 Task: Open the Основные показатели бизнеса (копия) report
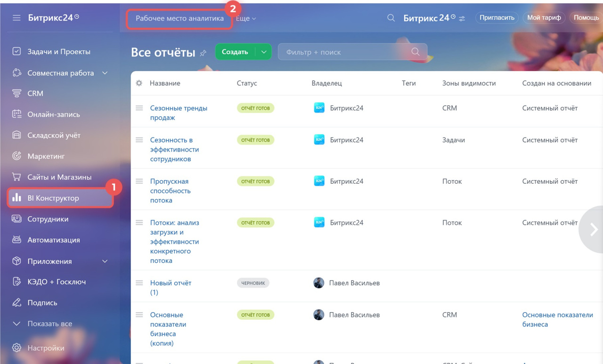[x=168, y=329]
